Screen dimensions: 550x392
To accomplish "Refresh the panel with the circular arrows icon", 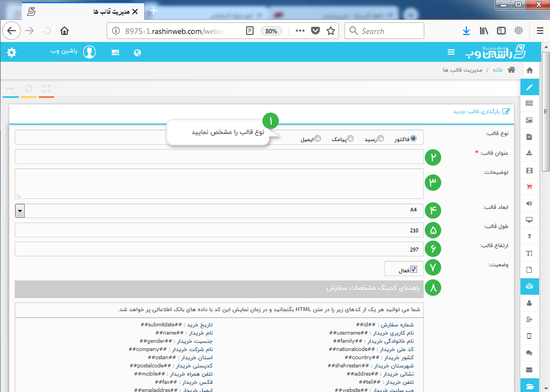I will click(28, 89).
